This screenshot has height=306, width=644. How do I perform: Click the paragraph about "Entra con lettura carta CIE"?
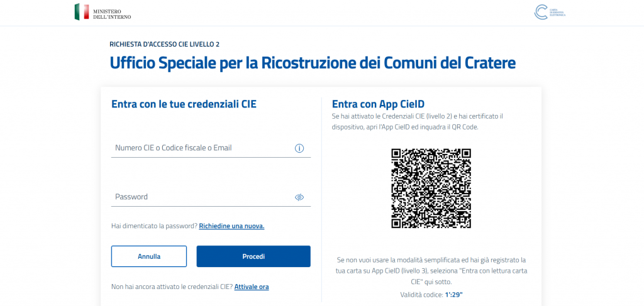coord(431,271)
